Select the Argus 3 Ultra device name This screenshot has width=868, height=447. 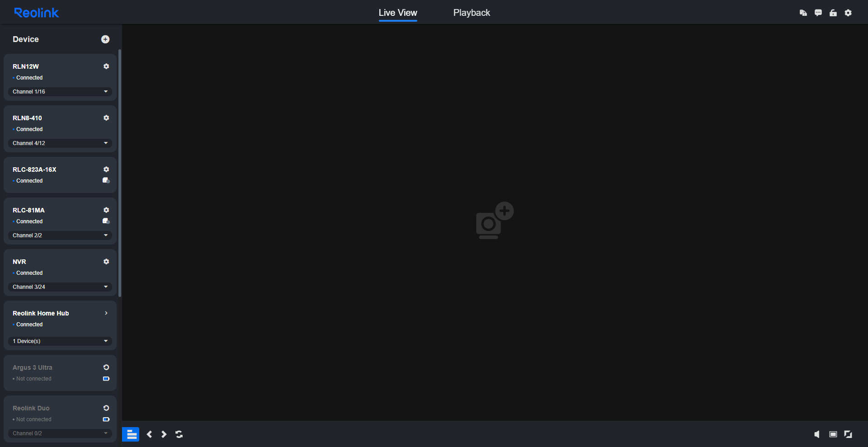(33, 367)
